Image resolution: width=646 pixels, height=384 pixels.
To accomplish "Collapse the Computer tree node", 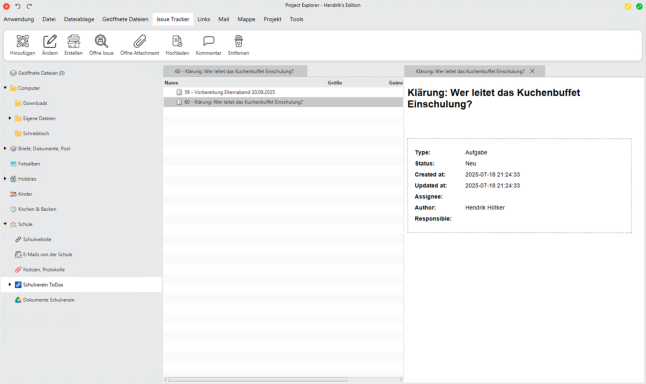I will tap(5, 88).
